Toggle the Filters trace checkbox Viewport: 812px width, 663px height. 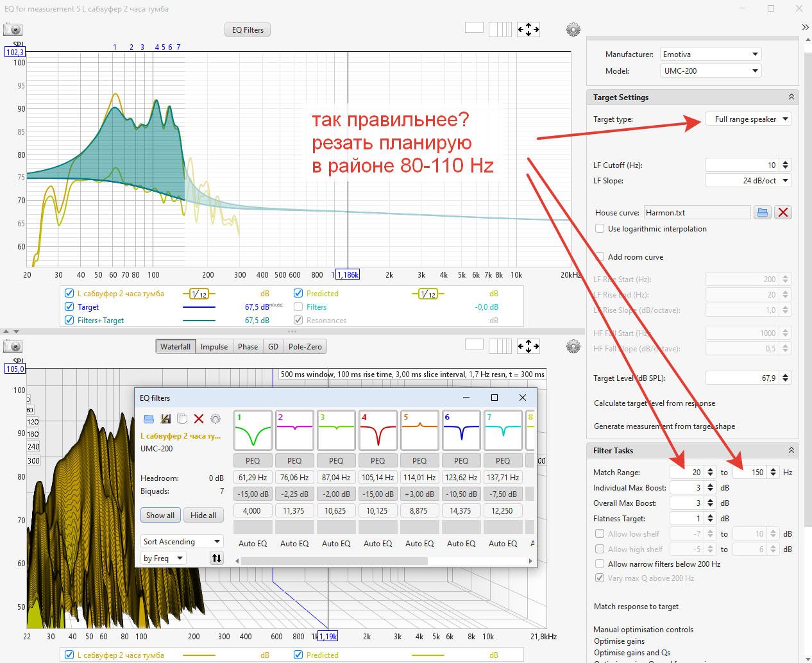pos(298,307)
